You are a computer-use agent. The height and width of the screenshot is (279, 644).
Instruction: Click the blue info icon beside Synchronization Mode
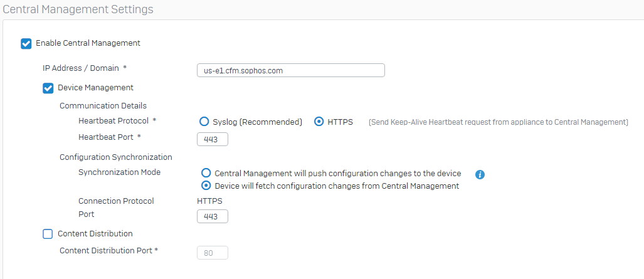[480, 175]
